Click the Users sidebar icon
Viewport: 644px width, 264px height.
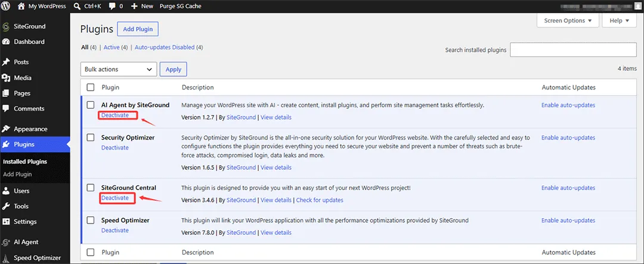[x=6, y=191]
